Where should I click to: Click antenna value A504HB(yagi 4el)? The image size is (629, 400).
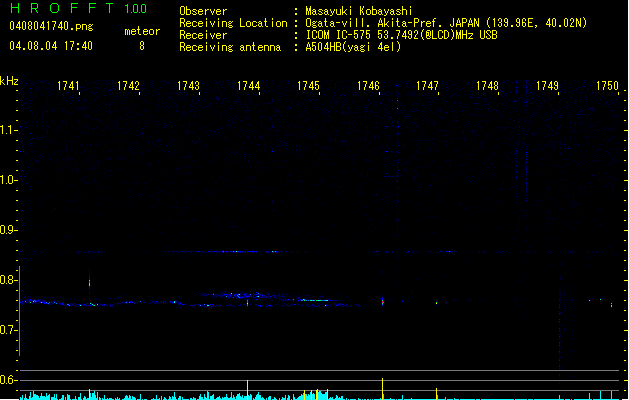pyautogui.click(x=353, y=47)
